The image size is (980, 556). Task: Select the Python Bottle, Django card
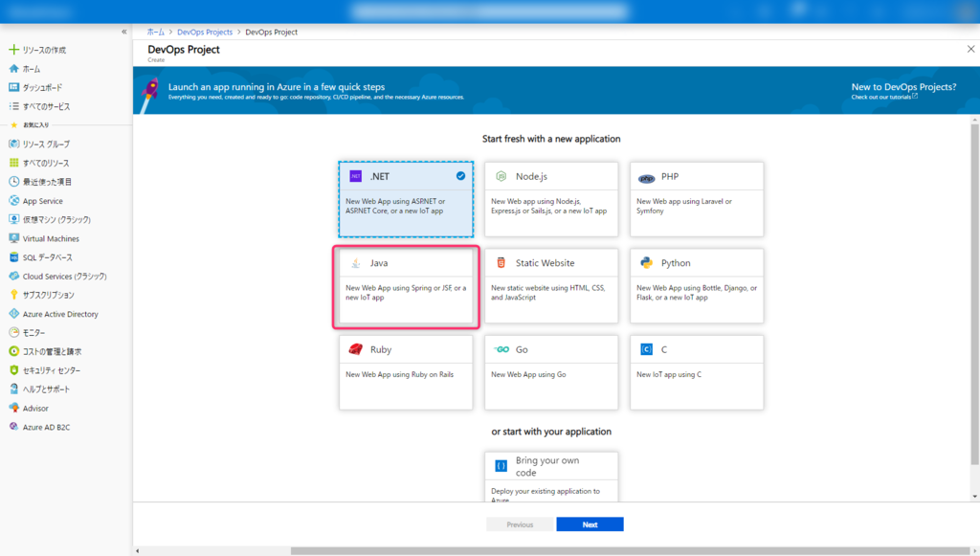coord(697,286)
